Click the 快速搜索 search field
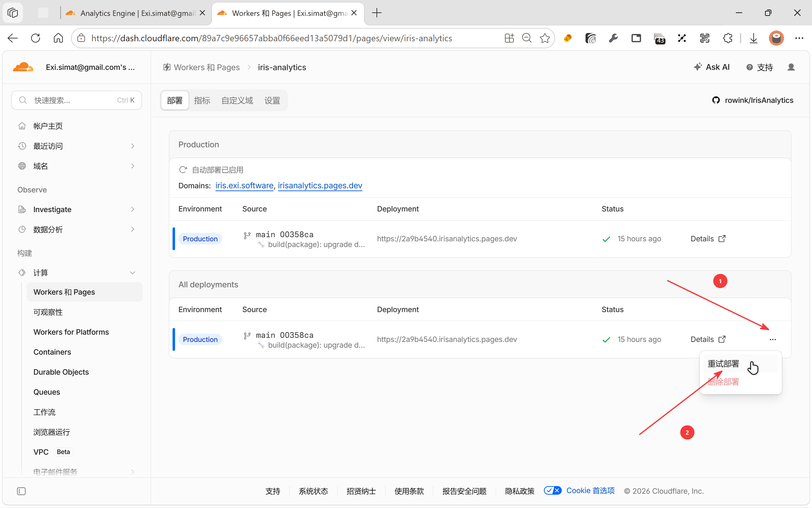Image resolution: width=812 pixels, height=508 pixels. (76, 100)
